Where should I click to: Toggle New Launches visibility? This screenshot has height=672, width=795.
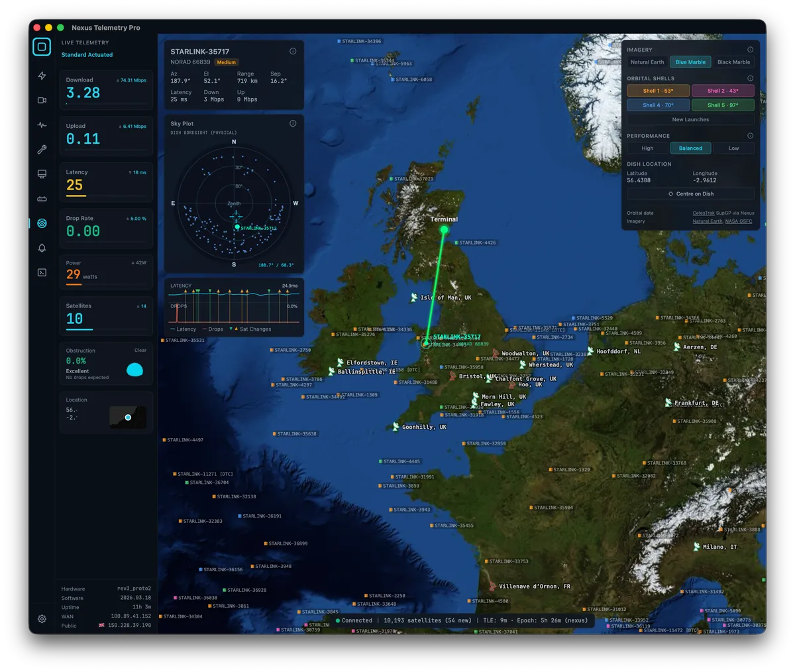[x=690, y=119]
